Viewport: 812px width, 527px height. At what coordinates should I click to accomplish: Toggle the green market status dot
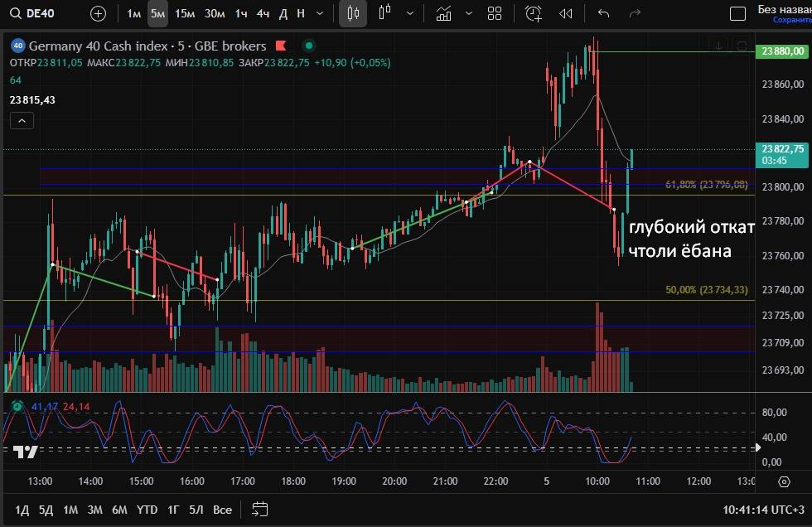[x=309, y=46]
